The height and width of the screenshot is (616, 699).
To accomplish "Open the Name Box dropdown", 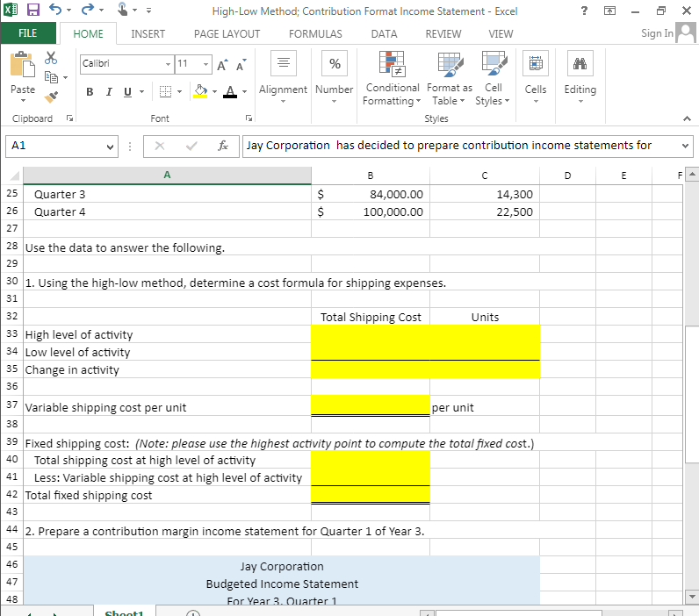I will click(x=110, y=147).
